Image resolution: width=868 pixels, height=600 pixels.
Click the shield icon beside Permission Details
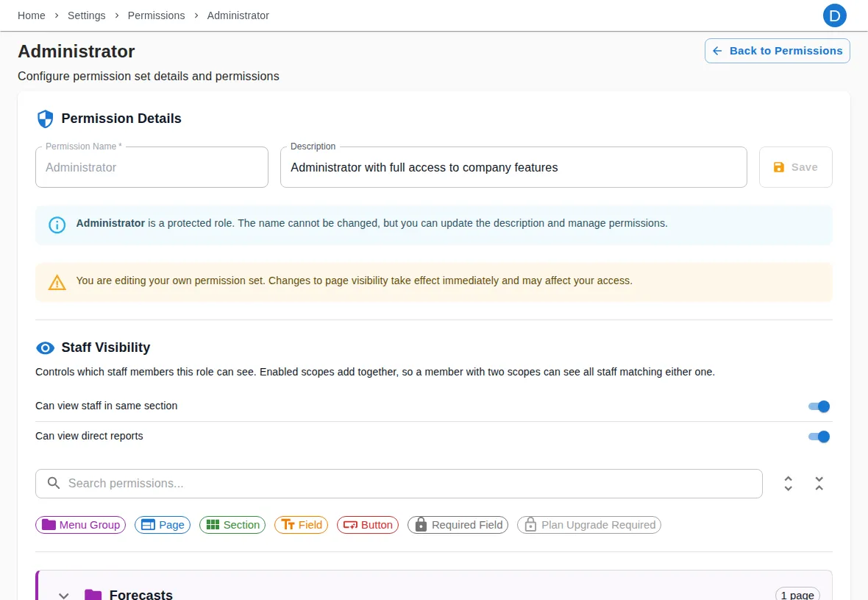click(x=46, y=119)
